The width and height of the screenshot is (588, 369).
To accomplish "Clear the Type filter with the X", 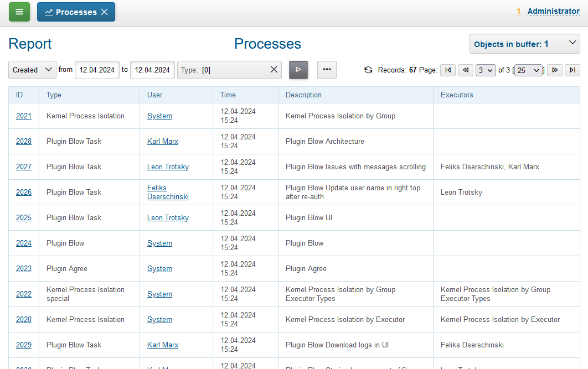I will (x=274, y=70).
